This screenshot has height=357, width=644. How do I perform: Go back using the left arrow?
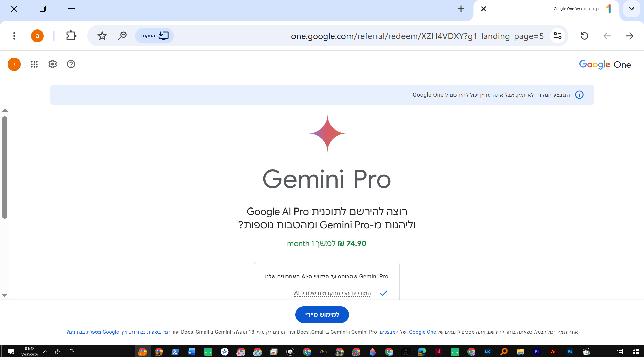(x=607, y=36)
